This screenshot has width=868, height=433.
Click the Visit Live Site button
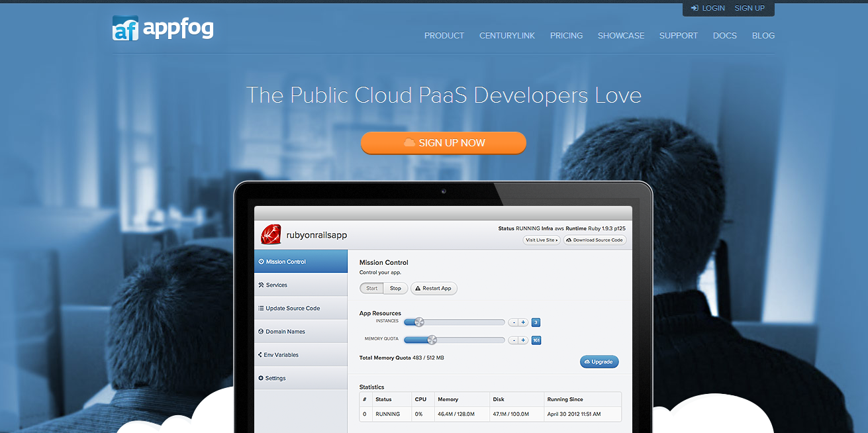(542, 240)
